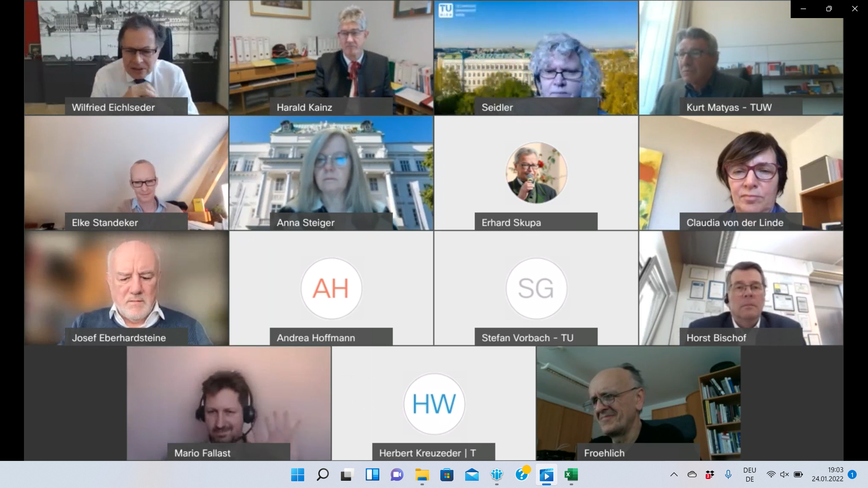Open the clock and date flyout

(827, 474)
